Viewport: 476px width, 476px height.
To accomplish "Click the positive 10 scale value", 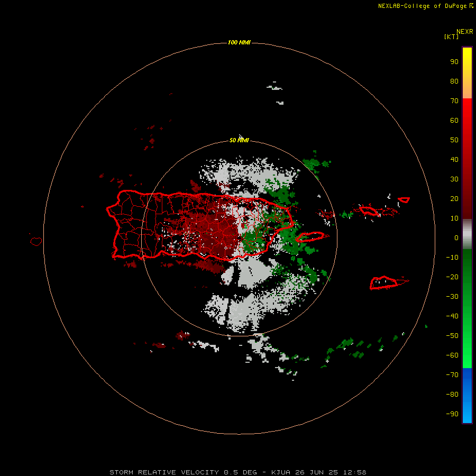I will coord(454,218).
